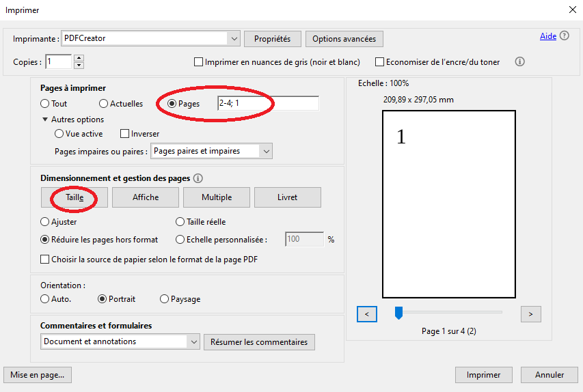Open the Imprimante printer dropdown

(x=150, y=38)
